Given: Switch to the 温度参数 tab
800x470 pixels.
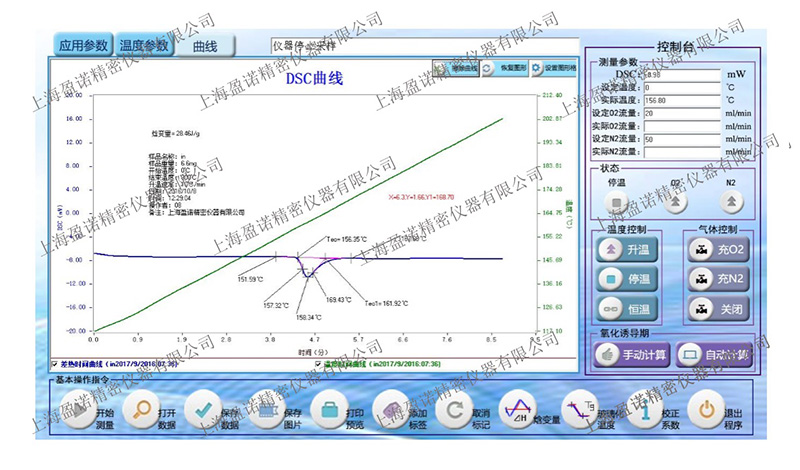Looking at the screenshot, I should [x=145, y=45].
